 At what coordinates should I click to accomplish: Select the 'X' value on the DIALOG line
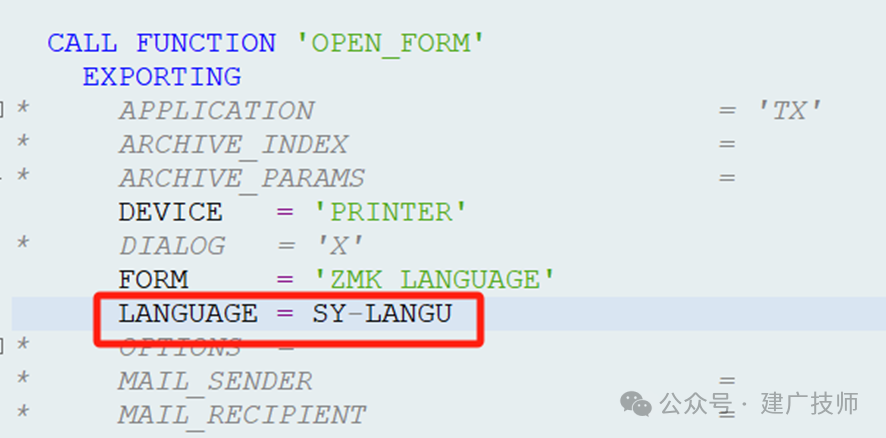(x=340, y=246)
